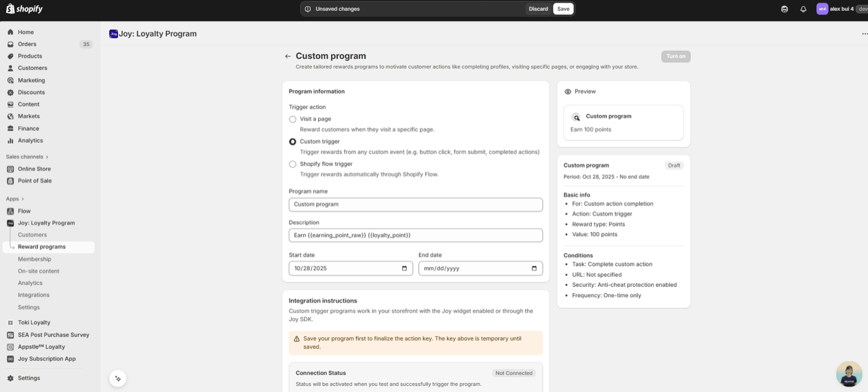Click the Start date field
Screen dimensions: 868x392
[x=351, y=269]
